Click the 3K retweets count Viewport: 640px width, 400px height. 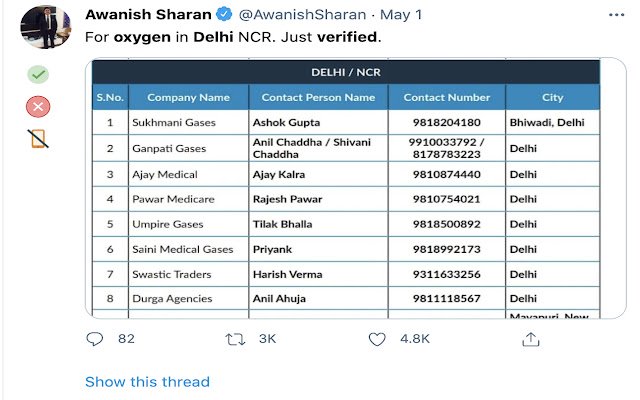coord(267,339)
